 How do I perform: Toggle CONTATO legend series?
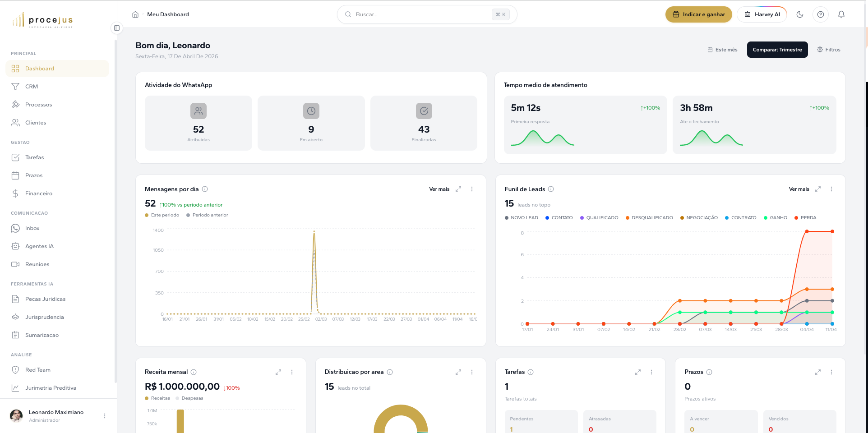coord(559,218)
